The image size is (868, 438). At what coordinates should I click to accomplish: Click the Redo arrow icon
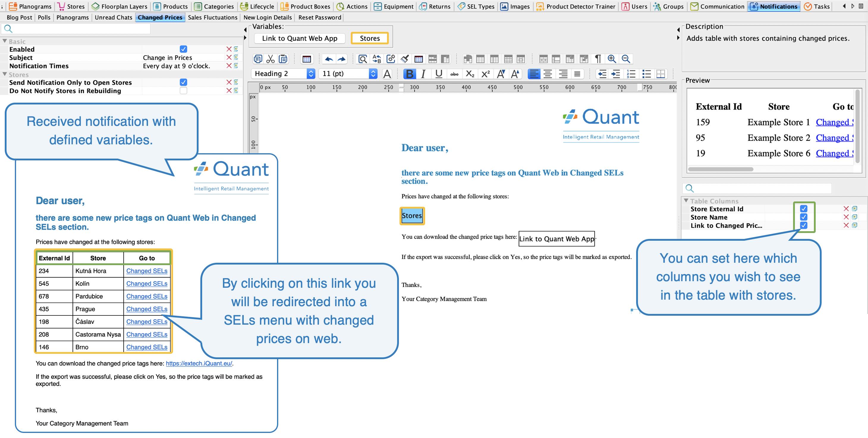pyautogui.click(x=342, y=59)
